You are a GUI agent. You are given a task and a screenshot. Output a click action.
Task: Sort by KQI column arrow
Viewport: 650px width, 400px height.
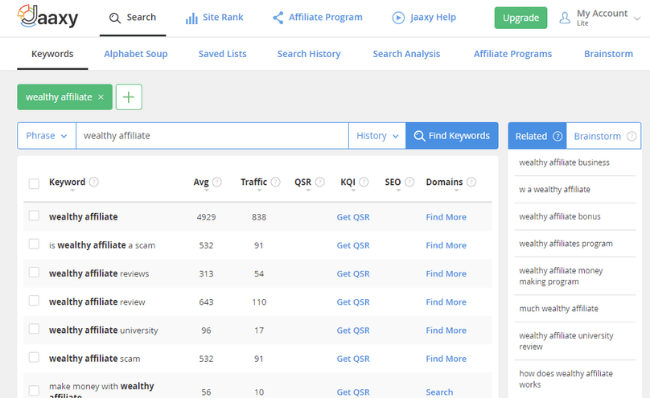pyautogui.click(x=353, y=190)
